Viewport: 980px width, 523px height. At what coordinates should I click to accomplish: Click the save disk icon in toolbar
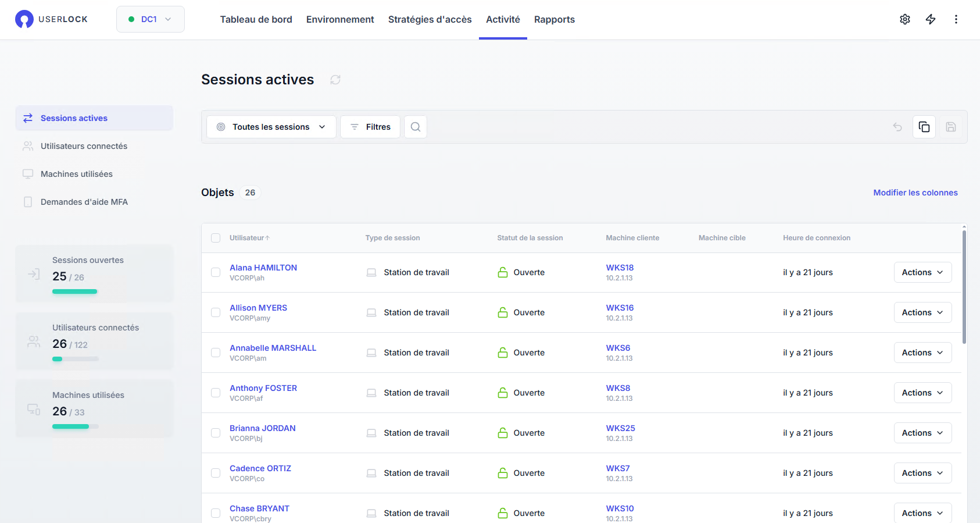pos(950,127)
